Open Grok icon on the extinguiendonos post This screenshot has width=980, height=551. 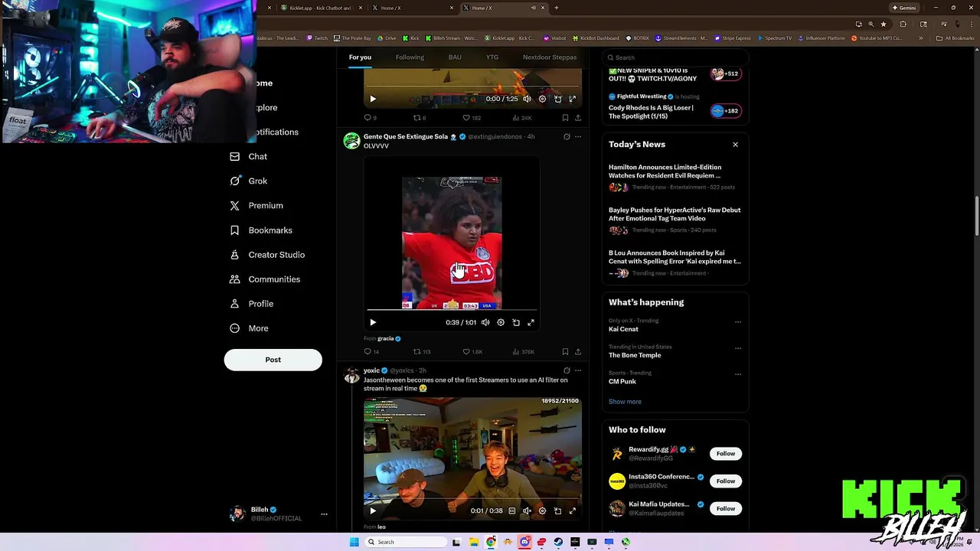(x=567, y=136)
